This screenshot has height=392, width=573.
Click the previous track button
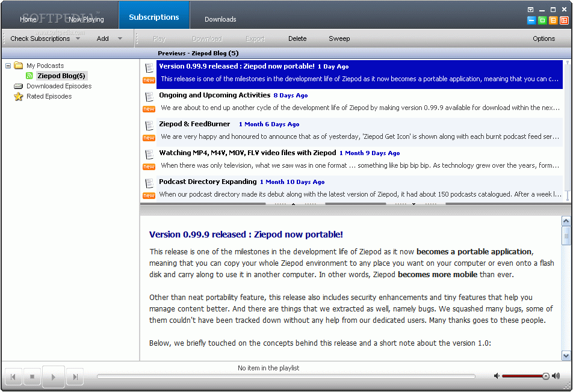click(13, 377)
